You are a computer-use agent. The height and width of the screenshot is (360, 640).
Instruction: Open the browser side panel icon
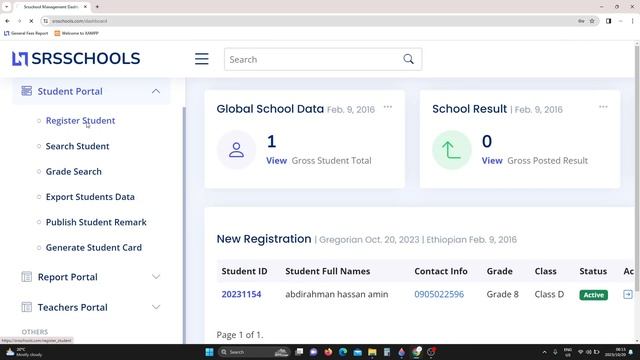pyautogui.click(x=609, y=21)
